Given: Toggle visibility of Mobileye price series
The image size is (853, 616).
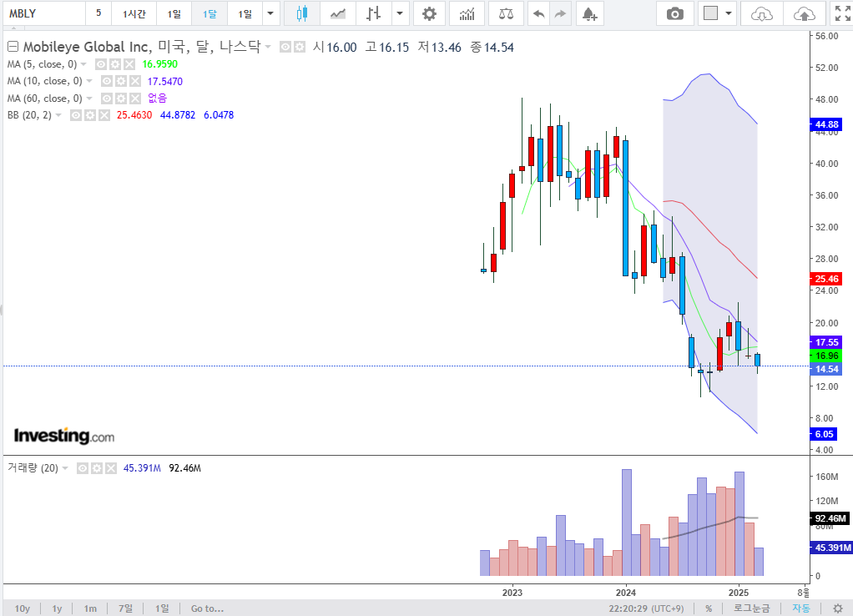Looking at the screenshot, I should [x=285, y=48].
